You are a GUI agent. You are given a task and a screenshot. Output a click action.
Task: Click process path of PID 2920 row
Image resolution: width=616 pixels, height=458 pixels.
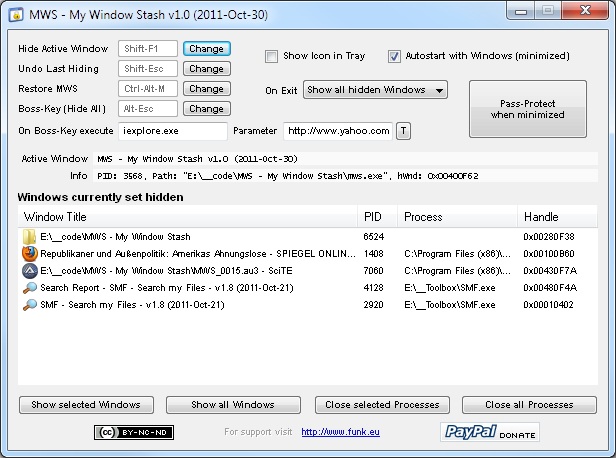pyautogui.click(x=450, y=305)
